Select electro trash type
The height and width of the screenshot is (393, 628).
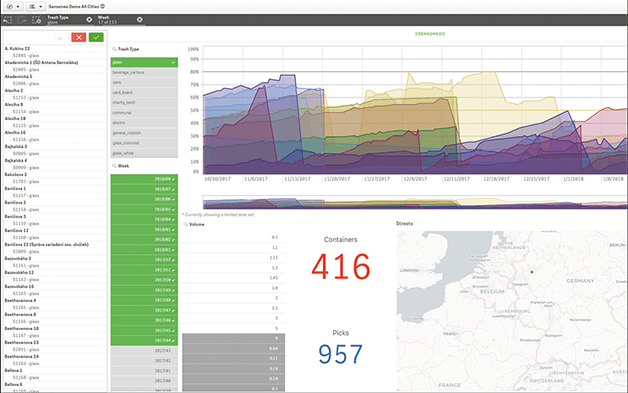[x=144, y=123]
